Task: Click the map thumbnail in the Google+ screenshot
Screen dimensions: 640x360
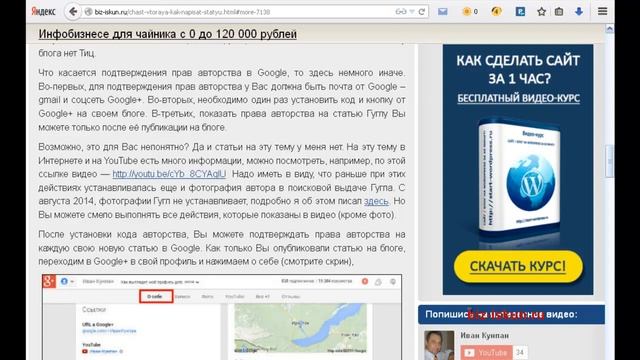Action: [300, 328]
